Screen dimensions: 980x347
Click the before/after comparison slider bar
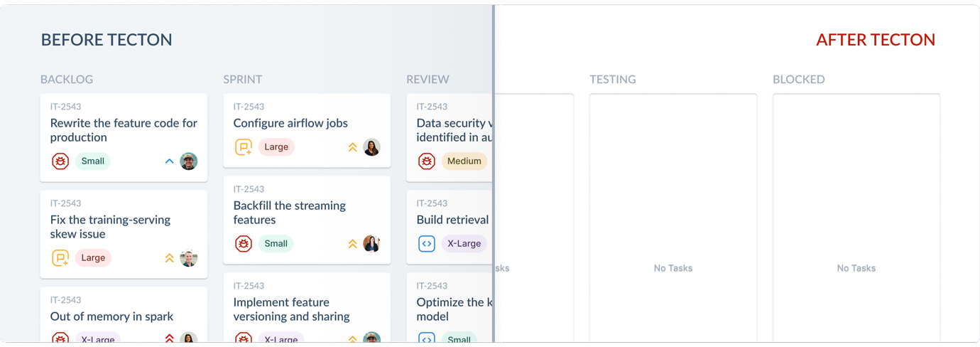point(494,173)
